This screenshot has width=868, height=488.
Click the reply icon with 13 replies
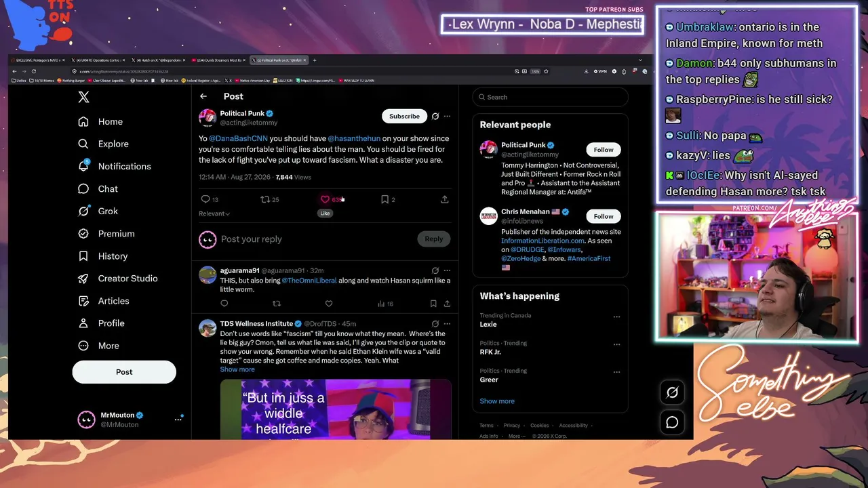[x=210, y=199]
